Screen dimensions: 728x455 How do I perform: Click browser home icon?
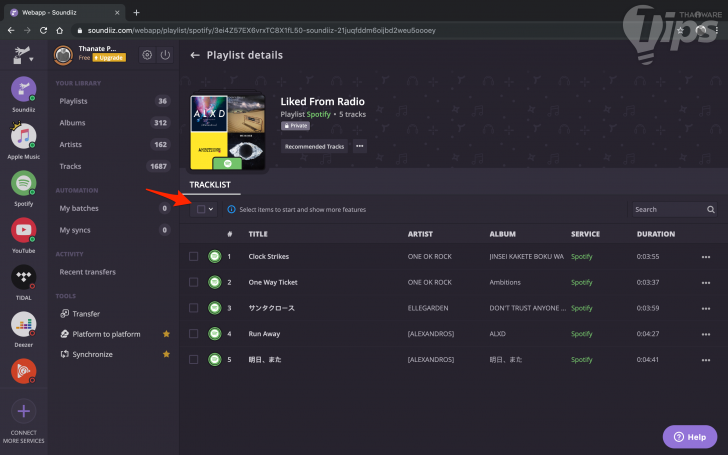point(59,30)
